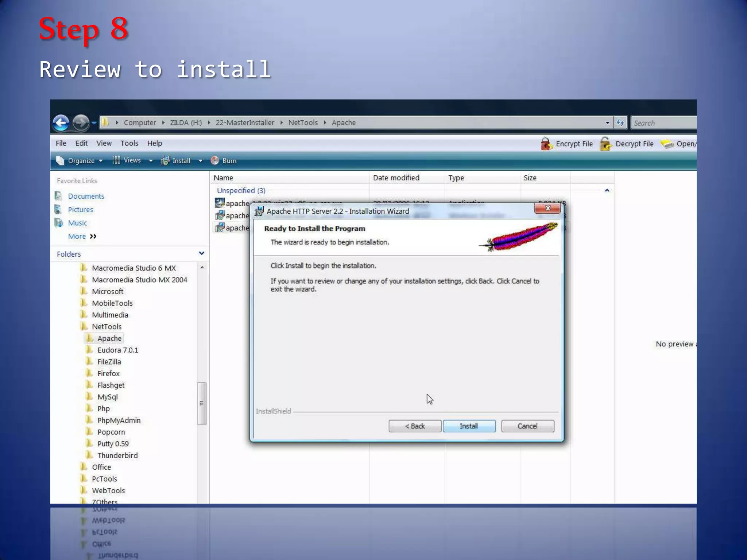Expand the Views dropdown arrow
Viewport: 747px width, 560px height.
pos(151,161)
